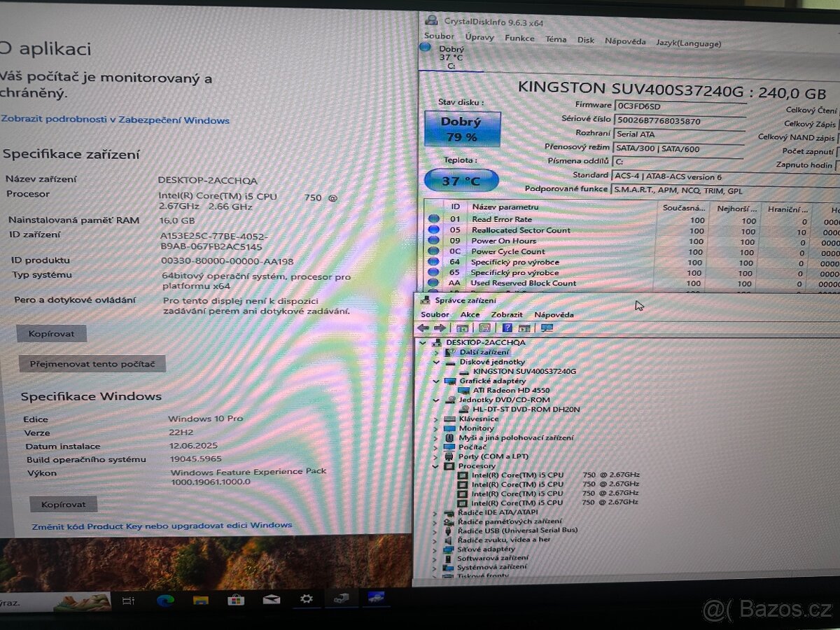Open Akce menu in Správce zařízení
Viewport: 840px width, 630px height.
click(x=470, y=314)
